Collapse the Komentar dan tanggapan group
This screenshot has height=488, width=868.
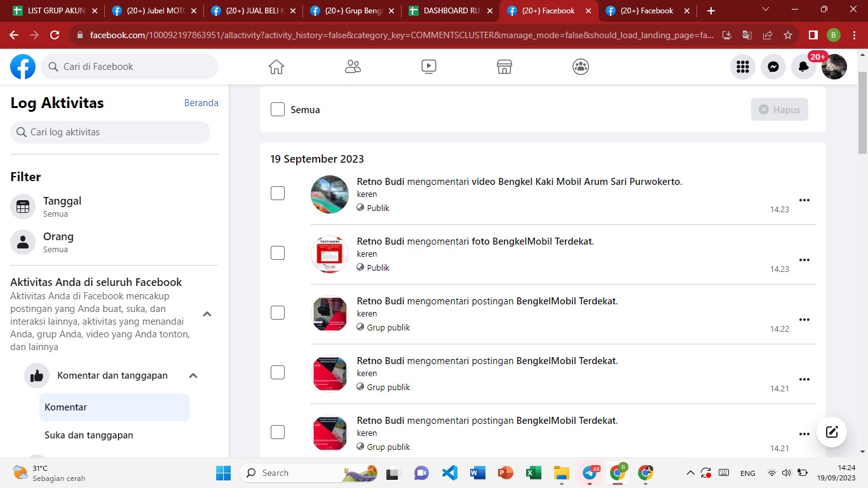(x=193, y=376)
